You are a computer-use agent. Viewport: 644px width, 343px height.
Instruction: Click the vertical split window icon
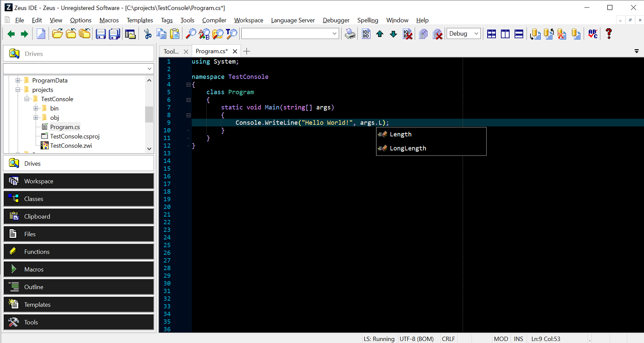coord(505,34)
